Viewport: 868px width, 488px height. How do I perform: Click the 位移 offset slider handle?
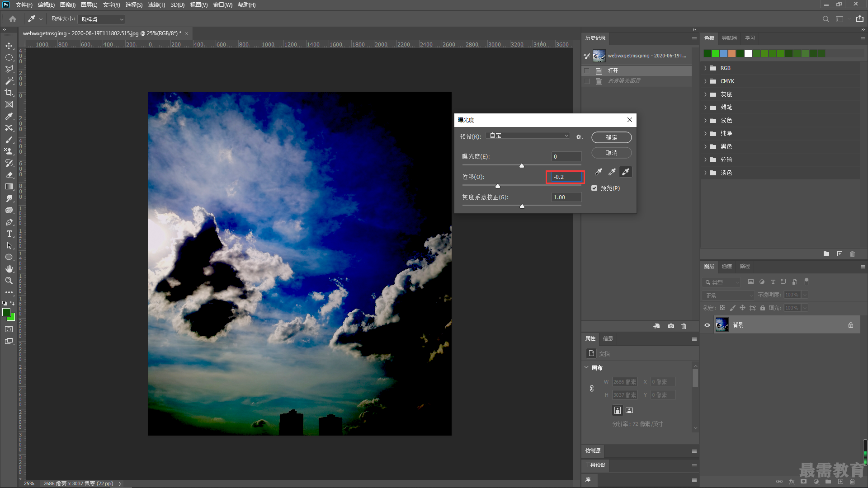point(498,186)
